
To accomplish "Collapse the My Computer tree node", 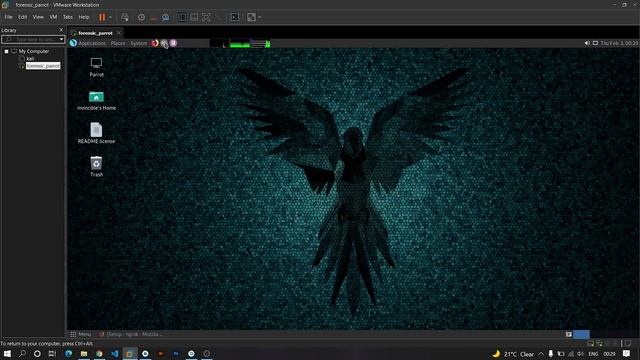I will 7,51.
